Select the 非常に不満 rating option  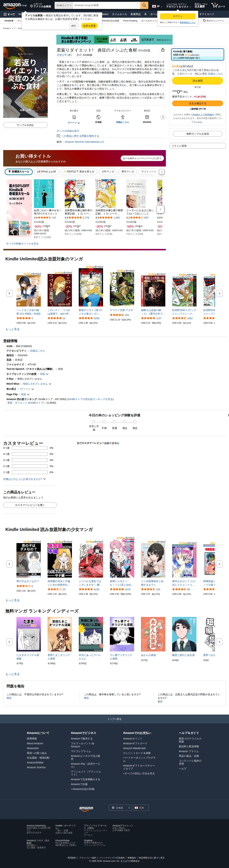point(93,421)
